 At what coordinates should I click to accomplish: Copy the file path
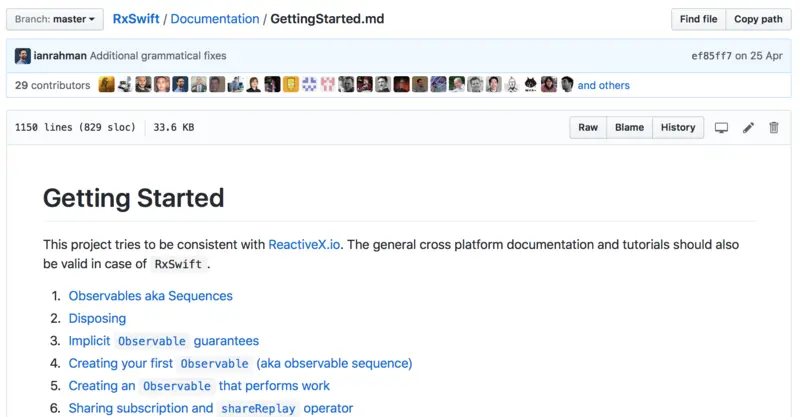[758, 19]
